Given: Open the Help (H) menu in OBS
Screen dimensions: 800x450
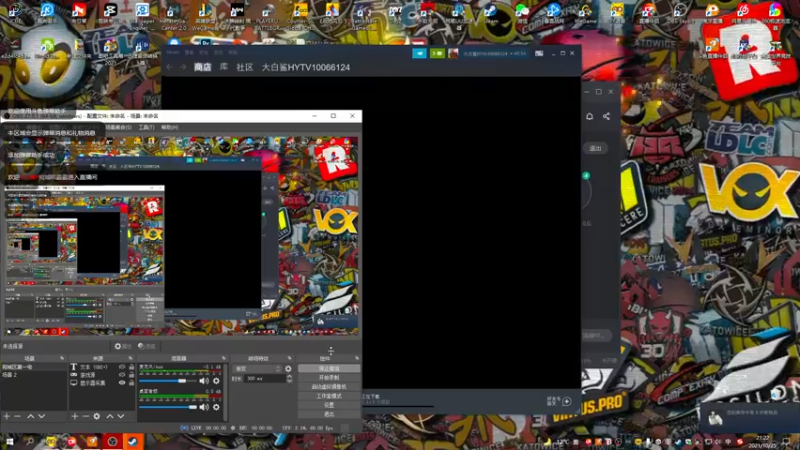Looking at the screenshot, I should pos(169,128).
